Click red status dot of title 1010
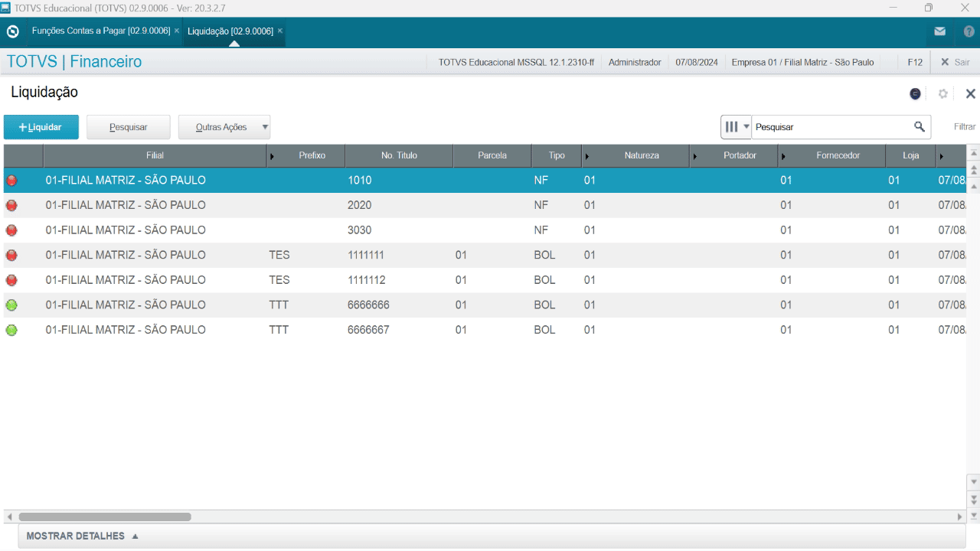The image size is (980, 551). pos(11,181)
